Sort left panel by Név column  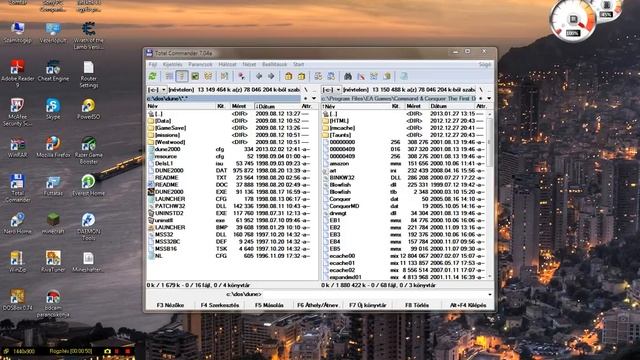click(x=181, y=106)
